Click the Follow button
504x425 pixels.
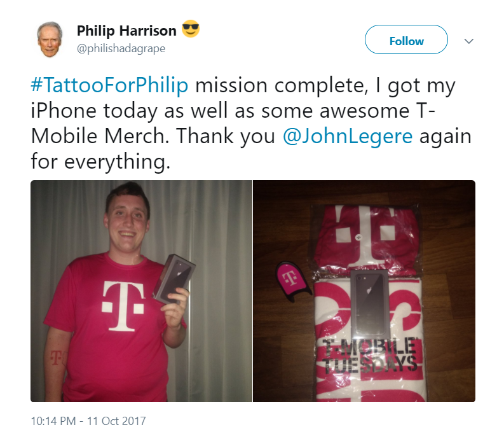click(x=406, y=39)
